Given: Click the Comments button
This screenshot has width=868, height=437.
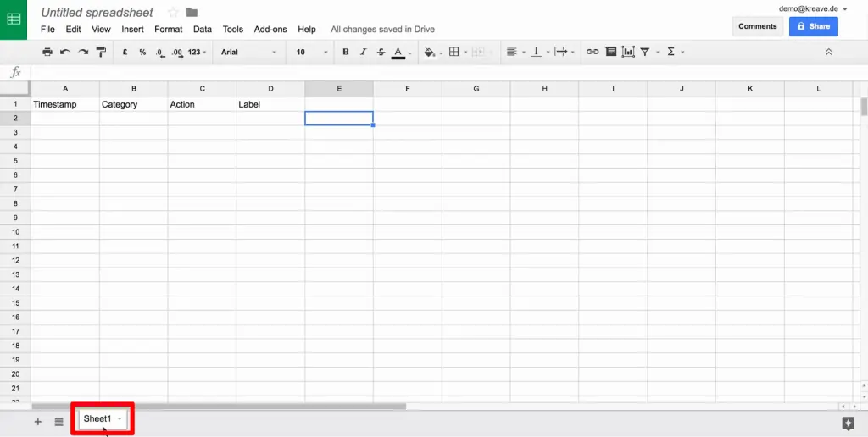Looking at the screenshot, I should pyautogui.click(x=757, y=26).
